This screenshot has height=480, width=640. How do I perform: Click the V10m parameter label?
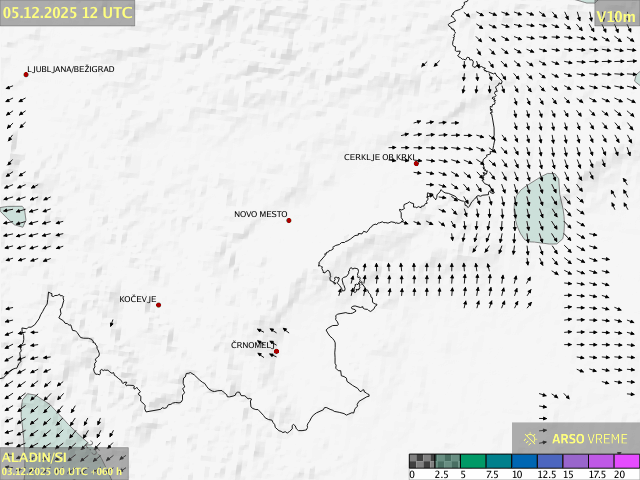click(x=615, y=16)
